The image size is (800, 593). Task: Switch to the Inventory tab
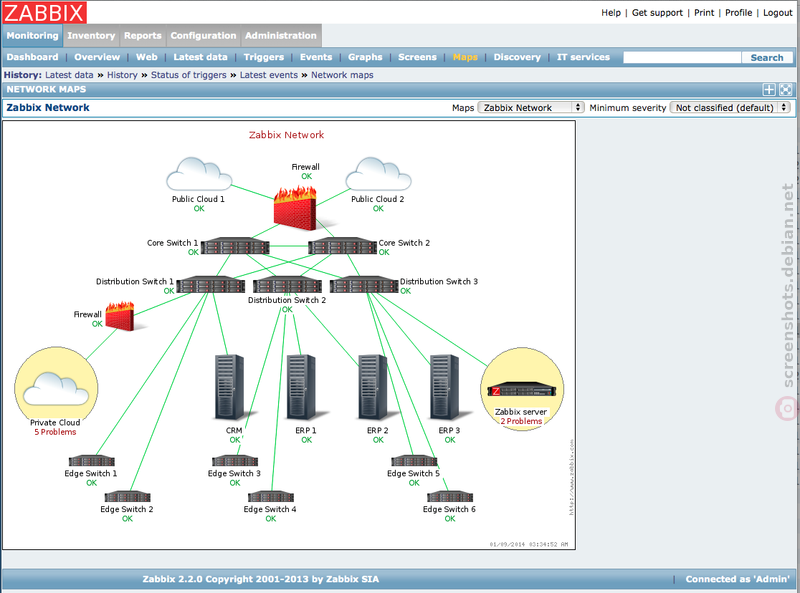click(91, 36)
